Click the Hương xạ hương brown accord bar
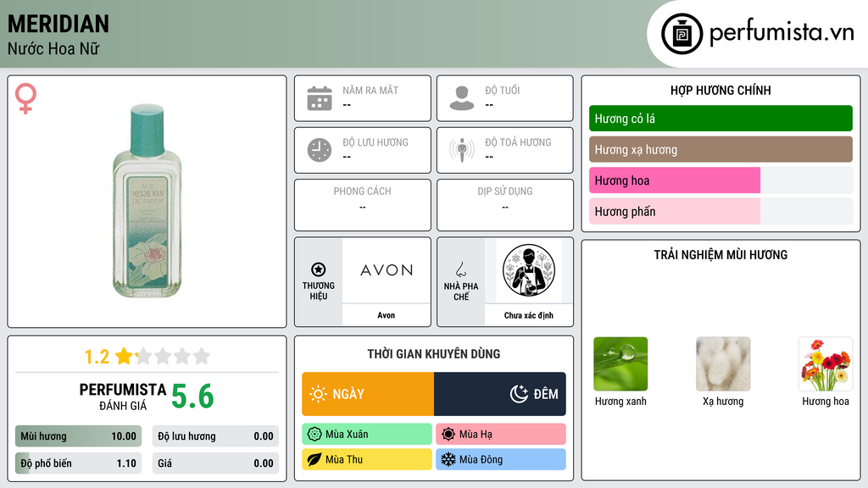 coord(721,149)
